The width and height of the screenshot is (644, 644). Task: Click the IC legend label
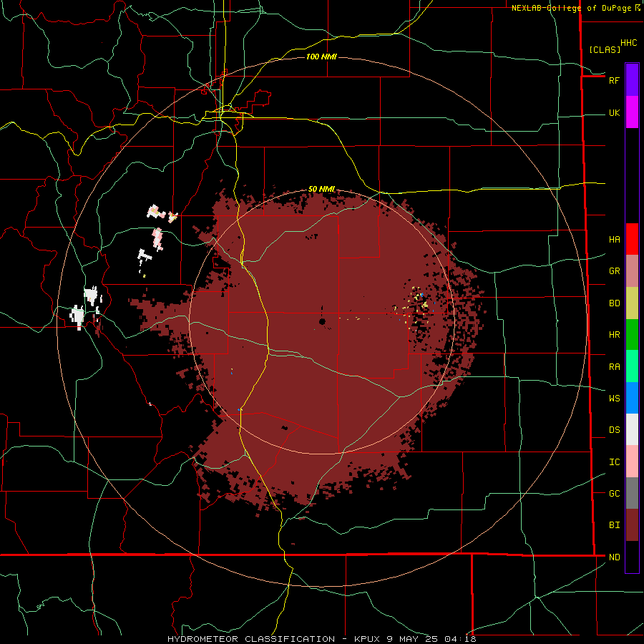(x=614, y=462)
